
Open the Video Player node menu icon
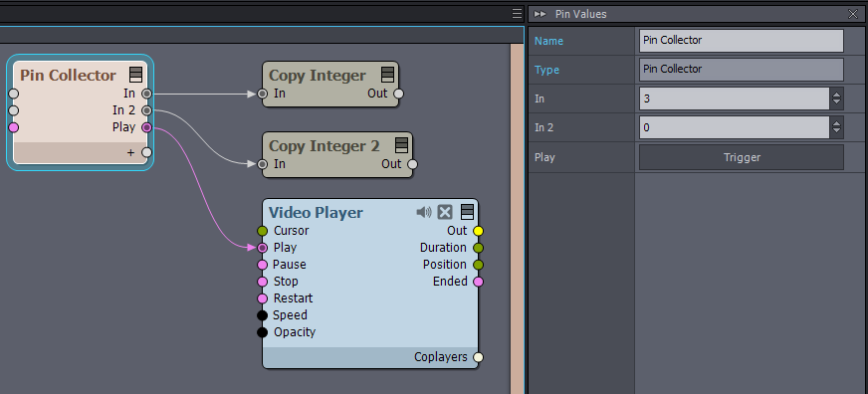click(x=467, y=211)
